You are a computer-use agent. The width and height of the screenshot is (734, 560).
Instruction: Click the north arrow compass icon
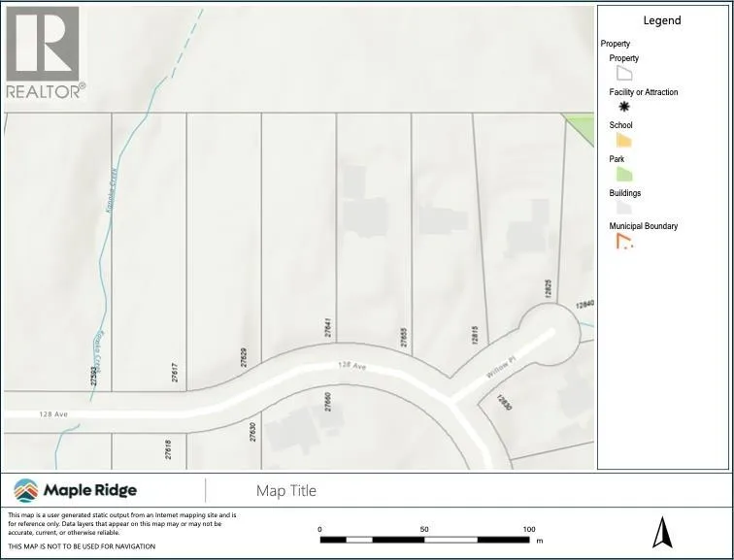coord(662,532)
